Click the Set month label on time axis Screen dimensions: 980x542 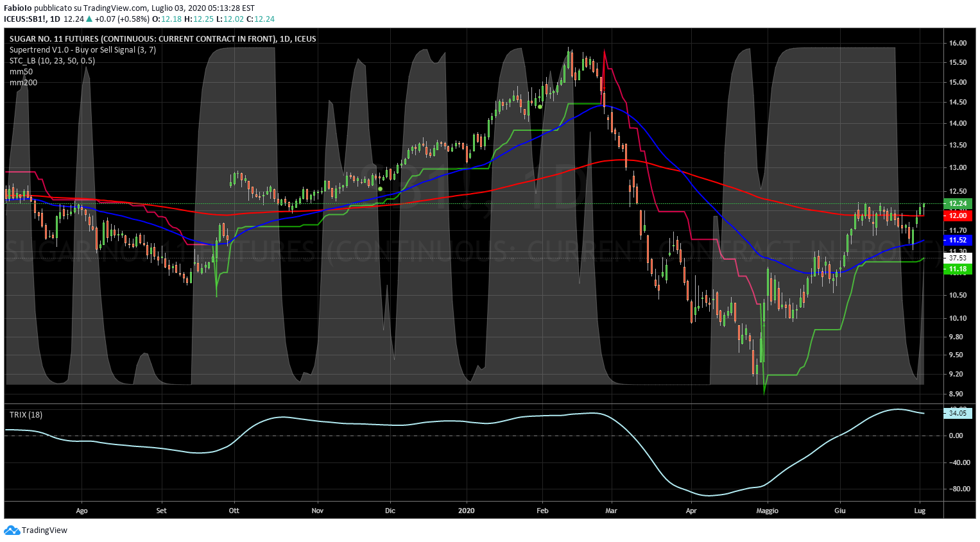161,511
